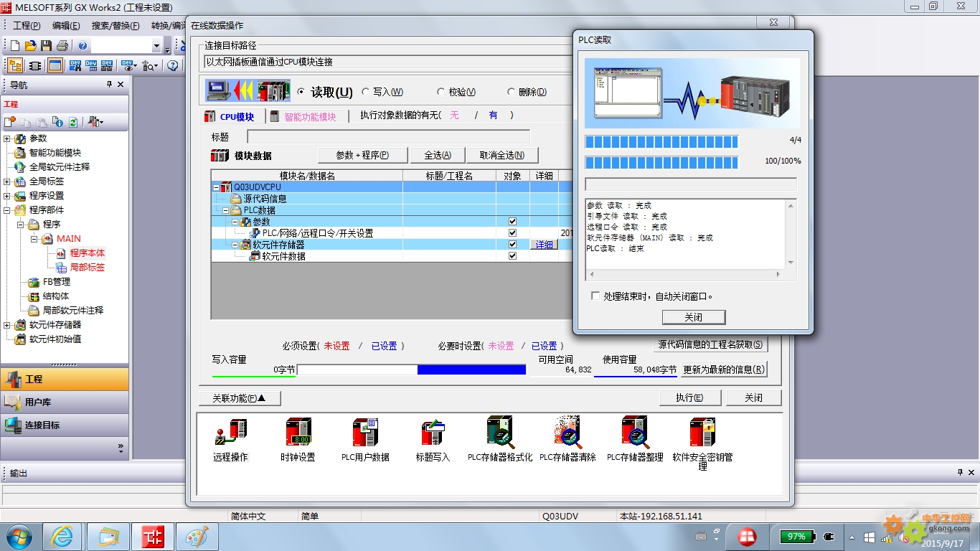
Task: Click 更新为最新的信息(R) button
Action: pos(723,369)
